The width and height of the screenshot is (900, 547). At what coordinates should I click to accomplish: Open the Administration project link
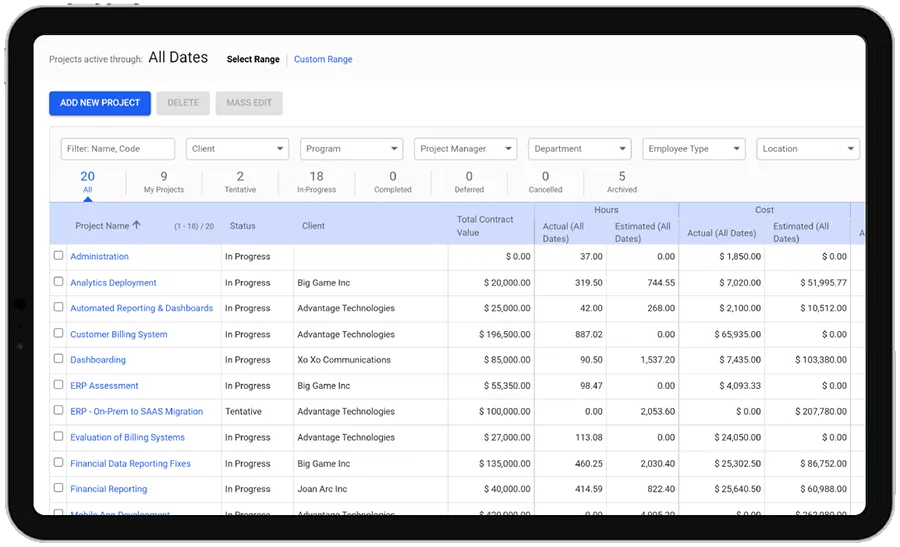tap(99, 257)
